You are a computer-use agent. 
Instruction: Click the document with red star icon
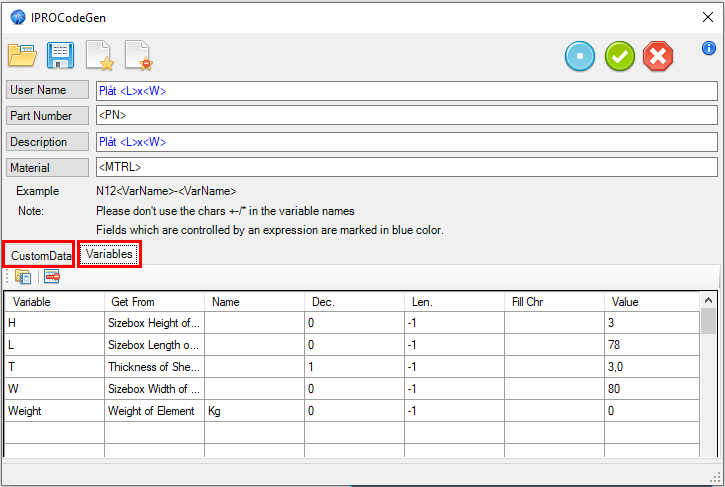click(x=138, y=56)
